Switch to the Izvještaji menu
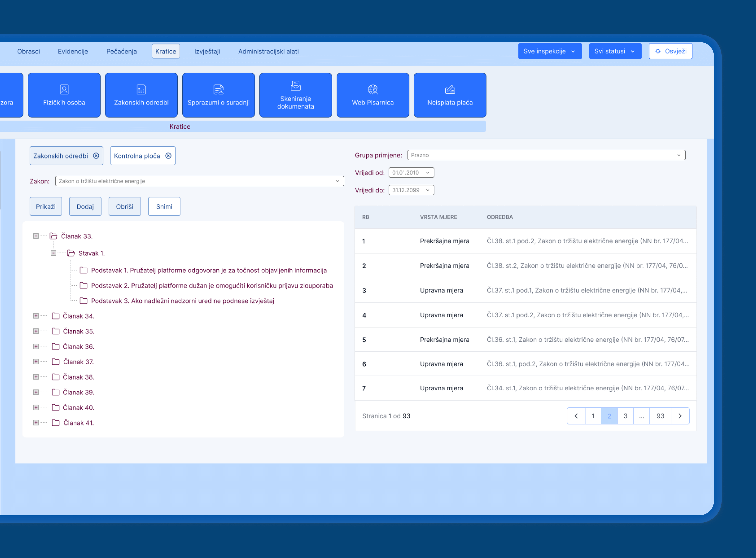Screen dimensions: 756x558 [207, 51]
